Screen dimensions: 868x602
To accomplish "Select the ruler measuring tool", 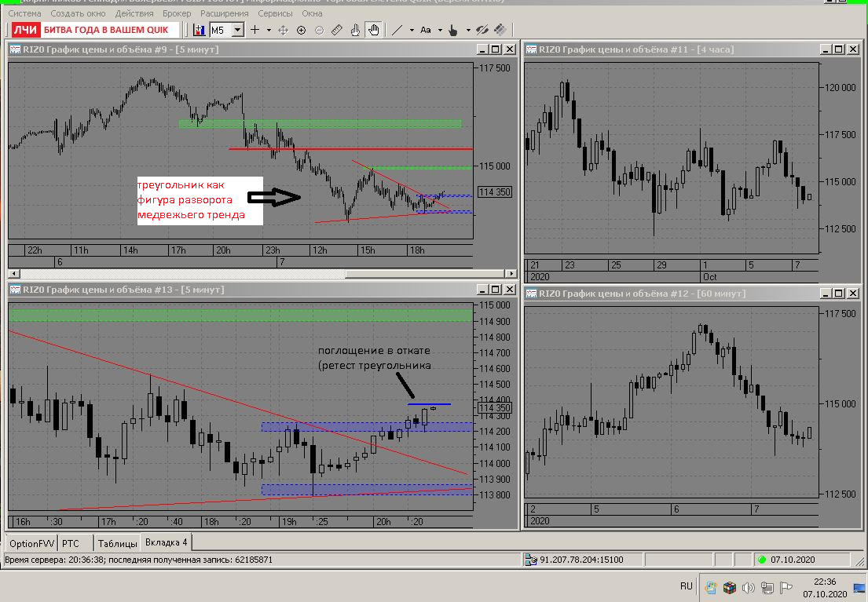I will pyautogui.click(x=337, y=30).
